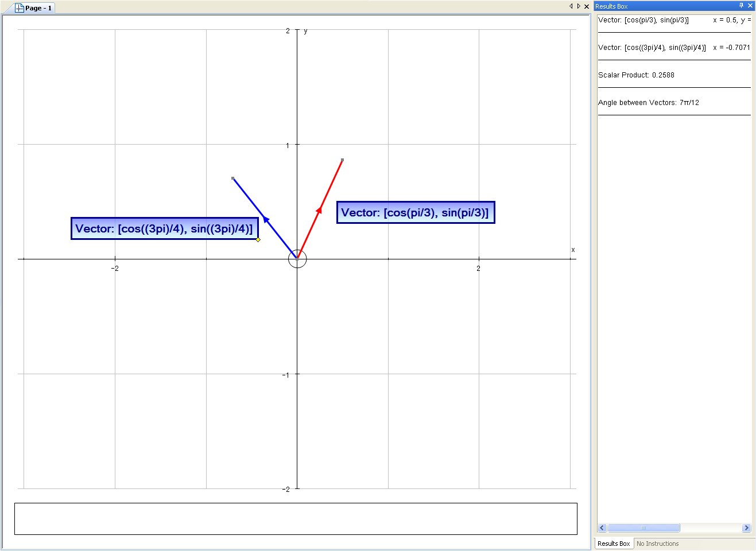Select the Scalar Product: 0.2588 result entry

(x=636, y=75)
